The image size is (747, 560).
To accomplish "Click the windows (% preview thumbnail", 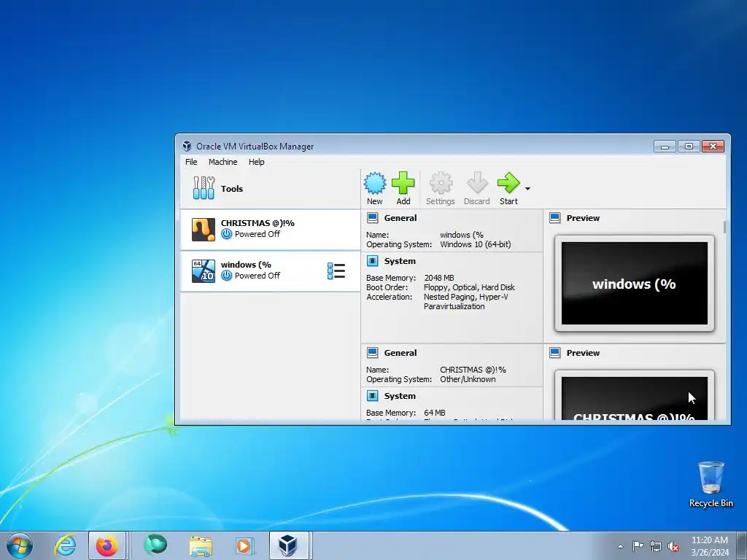I will [x=634, y=284].
